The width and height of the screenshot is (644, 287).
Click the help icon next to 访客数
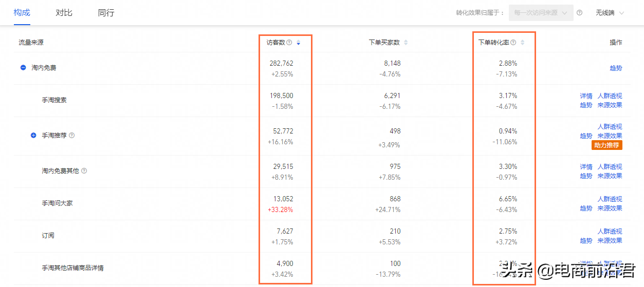coord(289,43)
